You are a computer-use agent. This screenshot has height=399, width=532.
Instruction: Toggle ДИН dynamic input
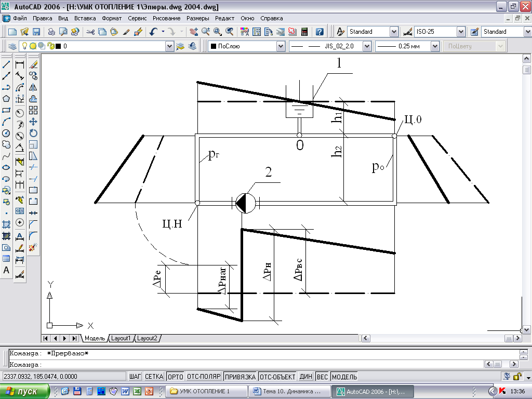click(x=305, y=377)
